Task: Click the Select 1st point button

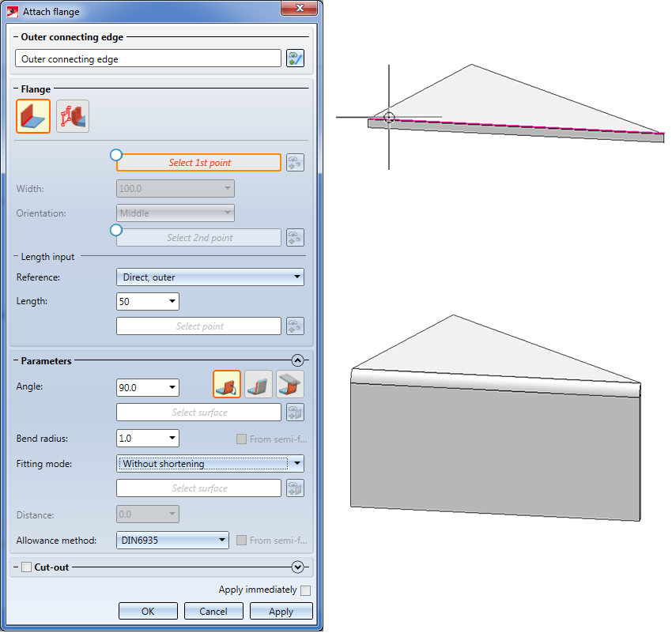Action: pos(199,163)
